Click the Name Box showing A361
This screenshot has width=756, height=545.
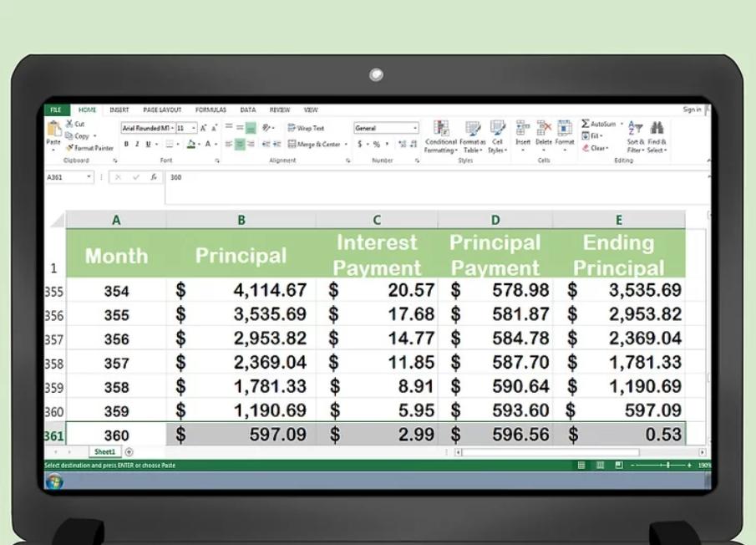(x=68, y=177)
